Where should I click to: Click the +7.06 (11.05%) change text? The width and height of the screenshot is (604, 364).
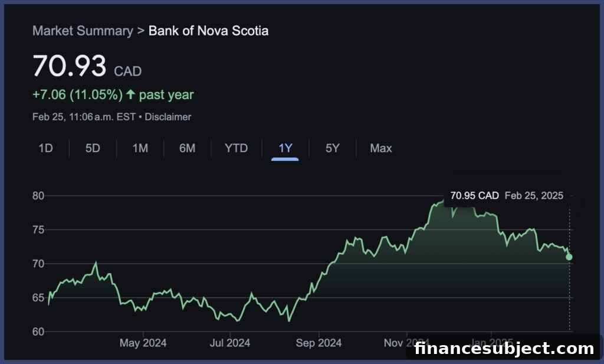point(77,95)
